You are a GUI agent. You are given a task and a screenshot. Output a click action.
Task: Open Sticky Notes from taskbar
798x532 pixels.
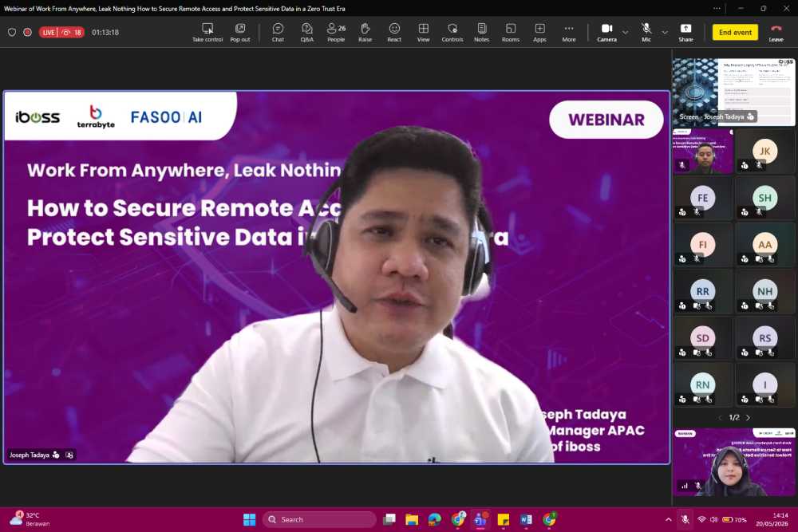pyautogui.click(x=504, y=519)
